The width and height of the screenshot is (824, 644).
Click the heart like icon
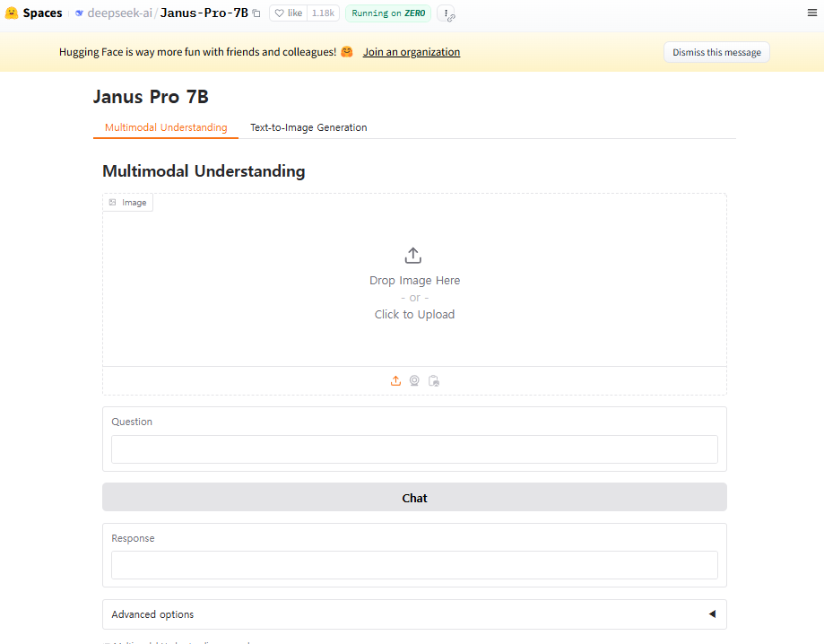point(280,13)
